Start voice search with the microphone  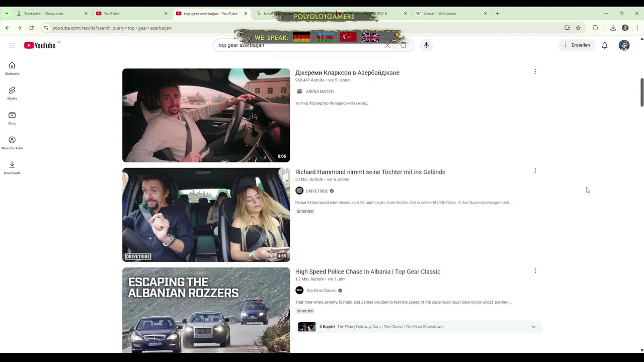tap(426, 45)
